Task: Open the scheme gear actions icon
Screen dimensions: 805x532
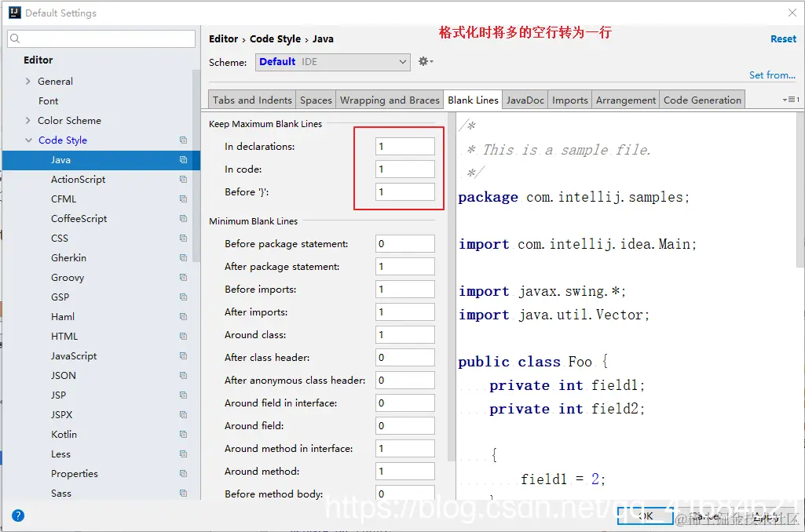Action: click(426, 61)
